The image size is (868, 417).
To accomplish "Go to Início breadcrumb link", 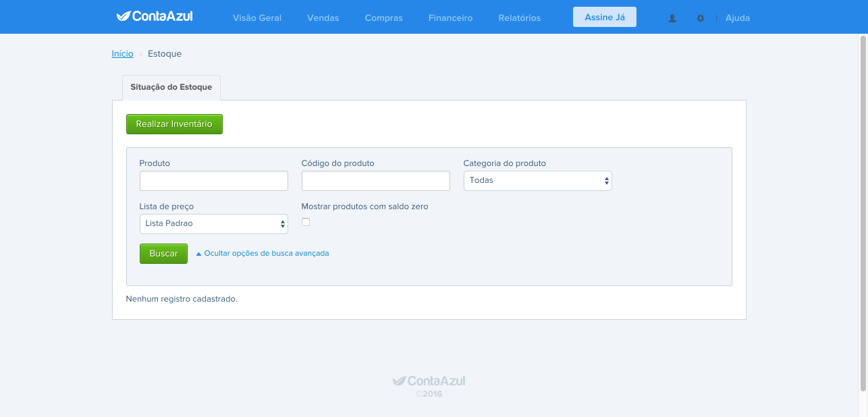I will click(123, 53).
